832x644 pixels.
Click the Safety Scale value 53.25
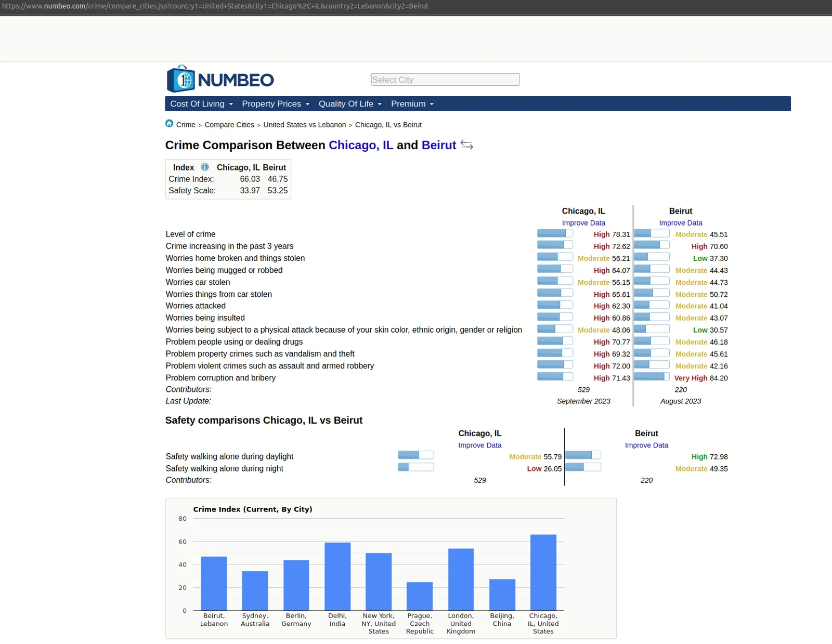(278, 191)
